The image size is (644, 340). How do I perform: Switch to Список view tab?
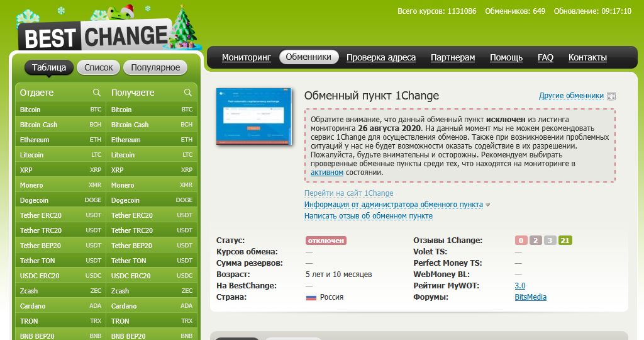coord(98,67)
